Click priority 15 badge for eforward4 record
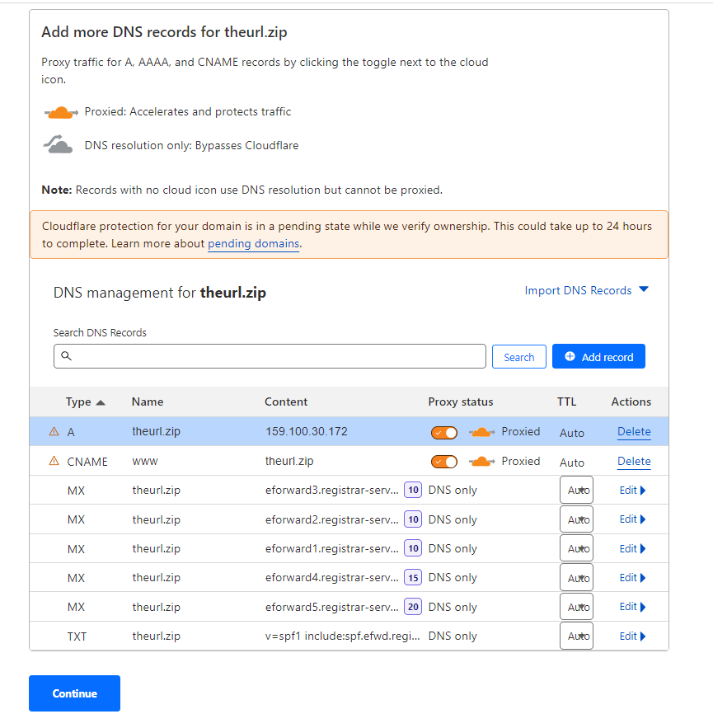713x728 pixels. [x=413, y=578]
